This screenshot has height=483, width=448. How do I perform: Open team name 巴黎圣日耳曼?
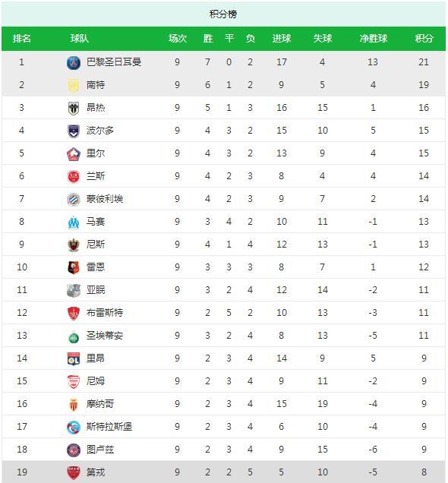(x=114, y=62)
